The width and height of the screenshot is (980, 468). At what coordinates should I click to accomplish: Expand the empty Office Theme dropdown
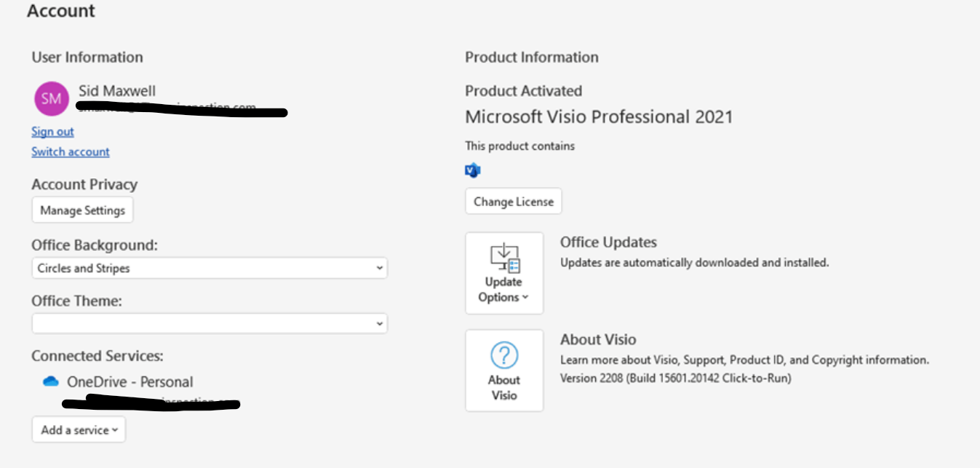click(x=210, y=323)
